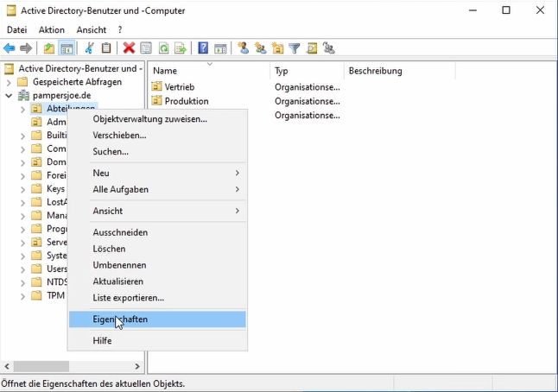Viewport: 558px width, 392px height.
Task: Expand the Users tree node arrow
Action: point(22,269)
